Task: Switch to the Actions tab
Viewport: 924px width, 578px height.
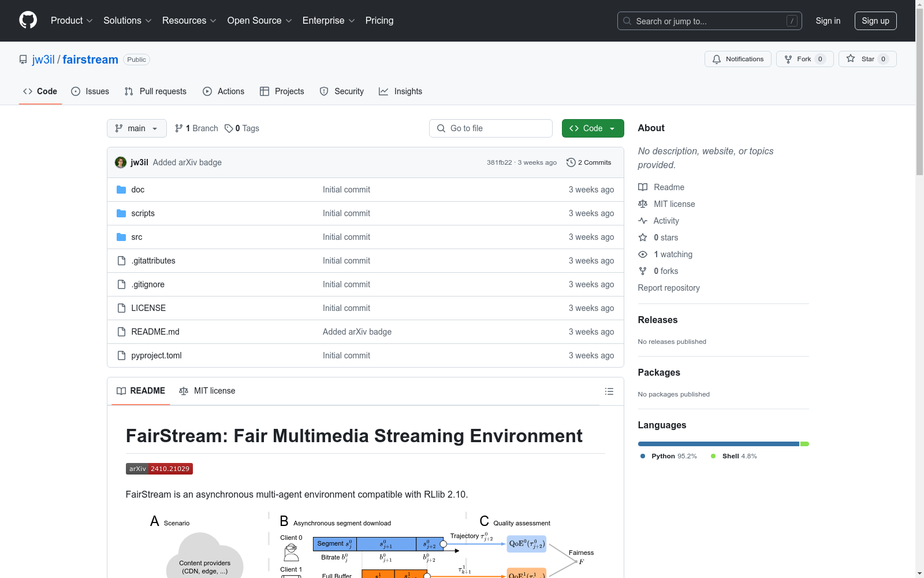Action: click(x=223, y=91)
